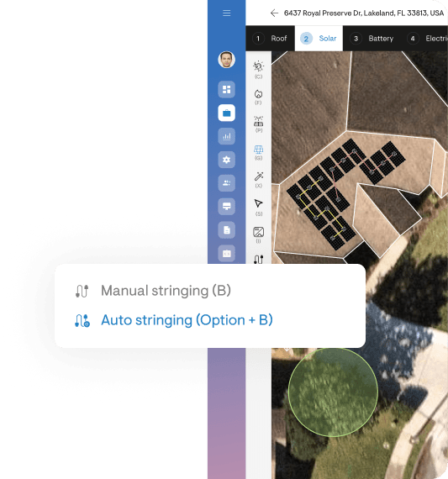Select the briefcase projects icon
The height and width of the screenshot is (479, 448).
click(x=226, y=113)
